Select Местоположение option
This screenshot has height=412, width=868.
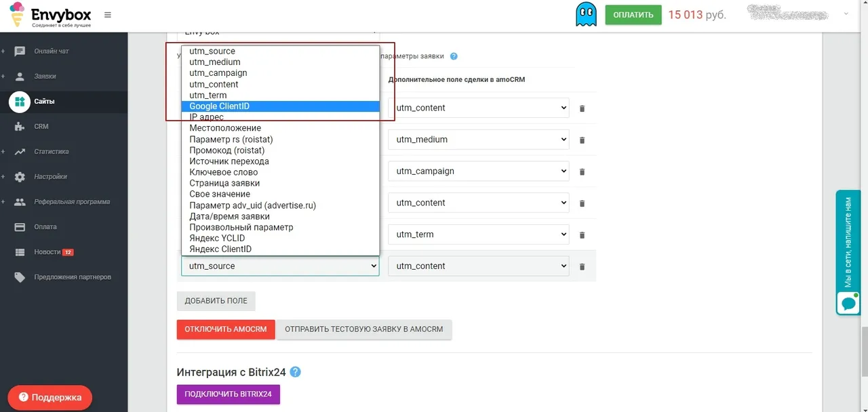click(280, 128)
